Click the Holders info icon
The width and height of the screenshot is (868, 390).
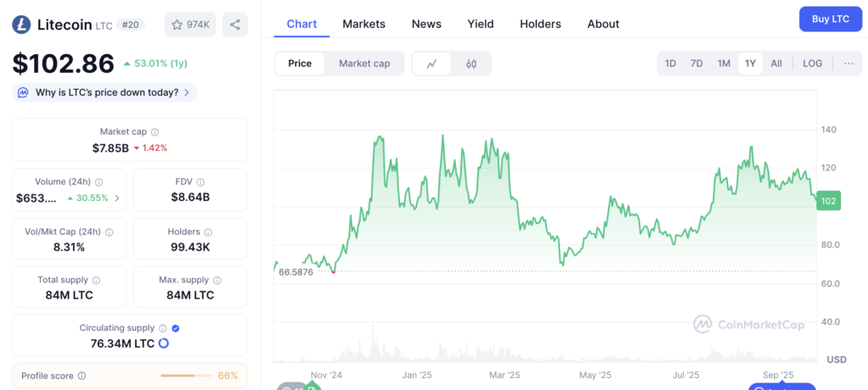coord(209,232)
